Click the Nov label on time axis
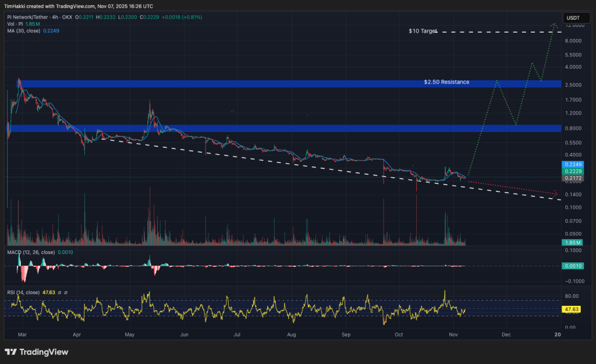 tap(454, 335)
